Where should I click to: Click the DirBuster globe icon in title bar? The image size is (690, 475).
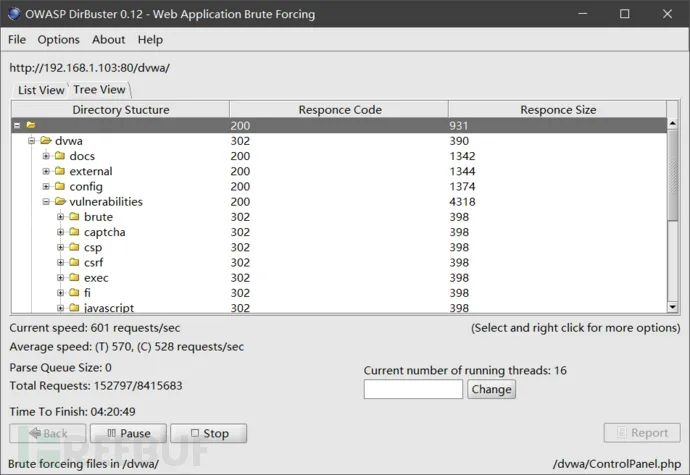(x=14, y=14)
